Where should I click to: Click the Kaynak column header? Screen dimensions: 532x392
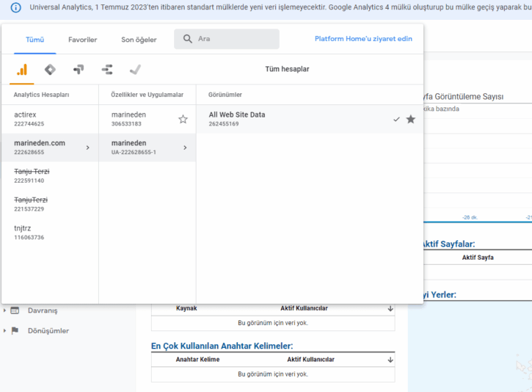(x=186, y=308)
